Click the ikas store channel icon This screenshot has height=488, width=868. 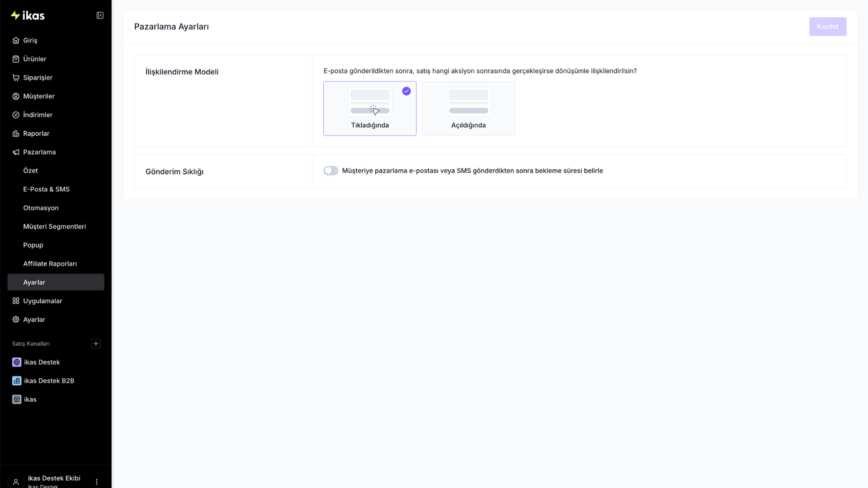(x=17, y=399)
